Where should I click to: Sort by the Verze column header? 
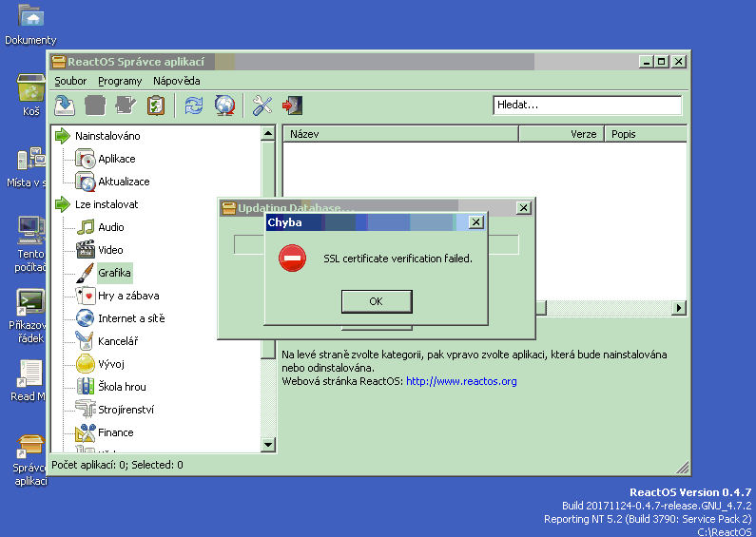[562, 134]
